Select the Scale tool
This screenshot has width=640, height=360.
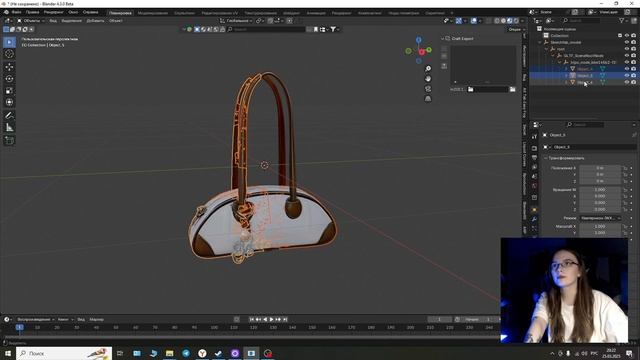coord(9,91)
